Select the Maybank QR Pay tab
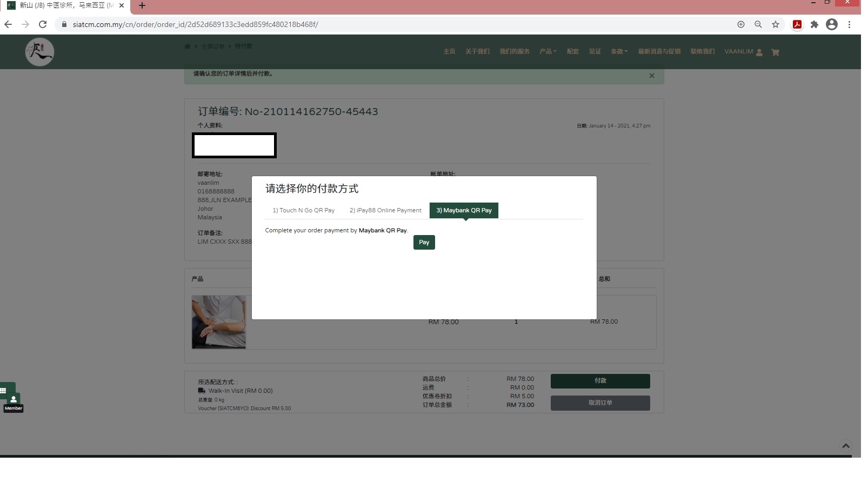Image resolution: width=868 pixels, height=482 pixels. click(464, 210)
